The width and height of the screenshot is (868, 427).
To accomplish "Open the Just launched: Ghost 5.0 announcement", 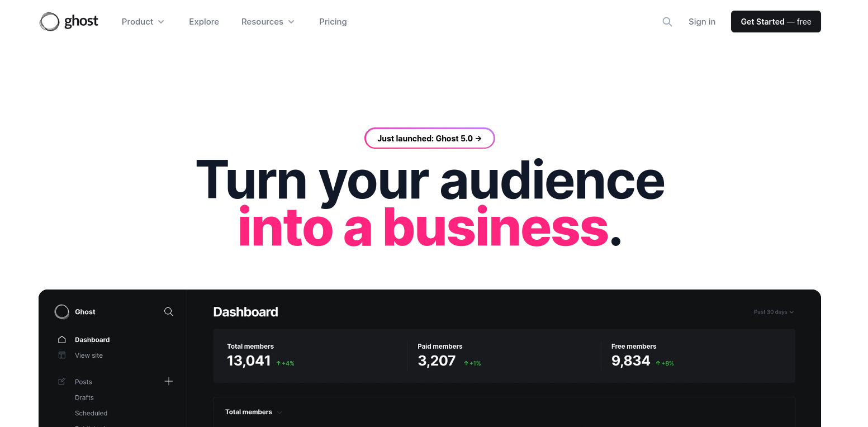I will pyautogui.click(x=429, y=138).
